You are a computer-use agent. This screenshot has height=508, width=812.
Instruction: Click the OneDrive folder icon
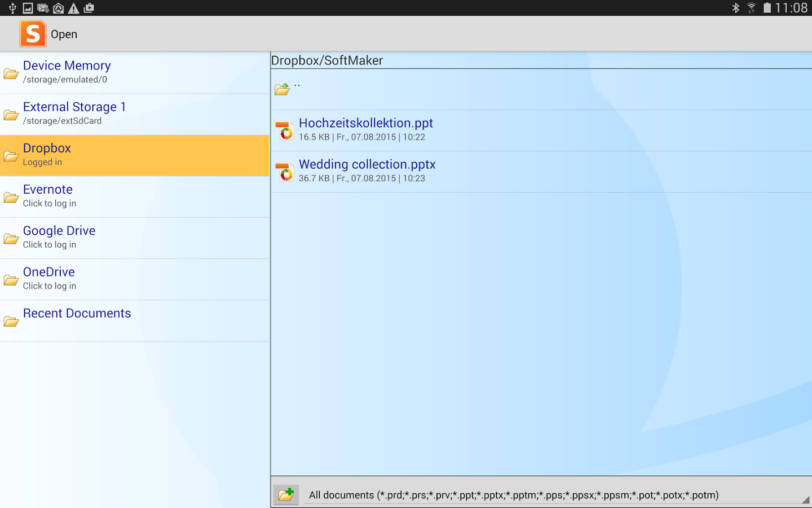[x=11, y=280]
